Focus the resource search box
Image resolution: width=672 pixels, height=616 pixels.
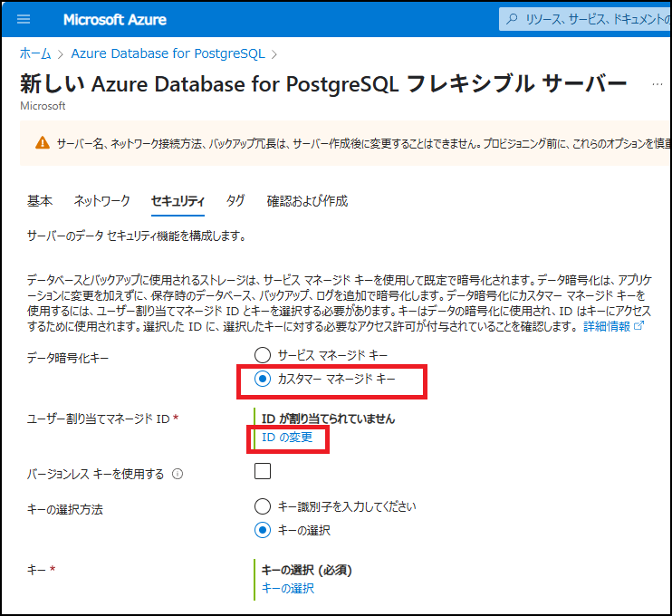point(585,19)
